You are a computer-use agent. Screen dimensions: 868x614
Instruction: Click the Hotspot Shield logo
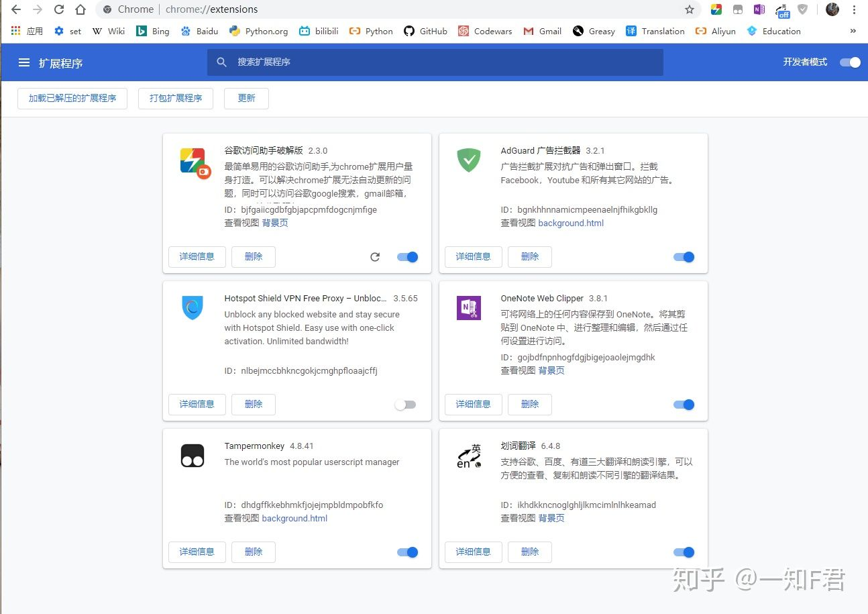[x=193, y=308]
